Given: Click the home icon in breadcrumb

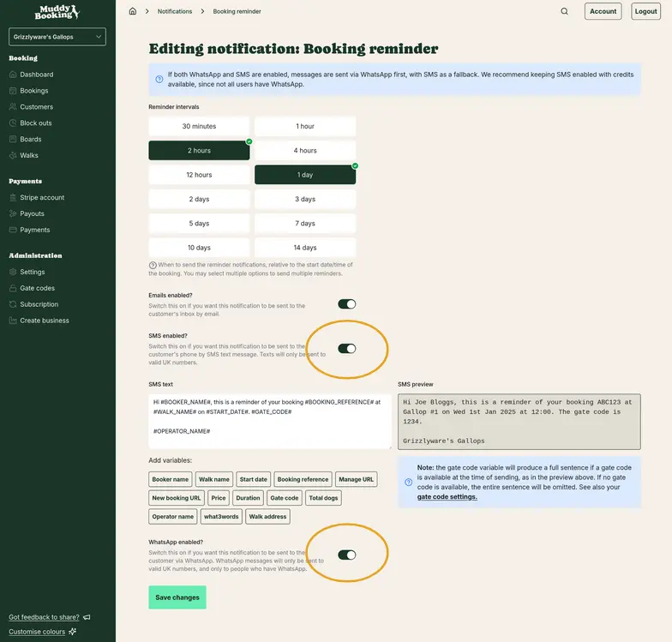Looking at the screenshot, I should click(132, 11).
